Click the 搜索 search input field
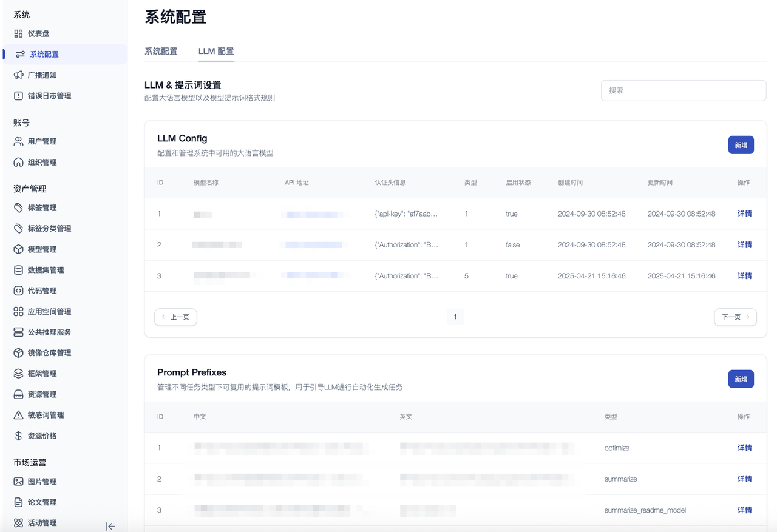The width and height of the screenshot is (777, 532). (x=684, y=90)
